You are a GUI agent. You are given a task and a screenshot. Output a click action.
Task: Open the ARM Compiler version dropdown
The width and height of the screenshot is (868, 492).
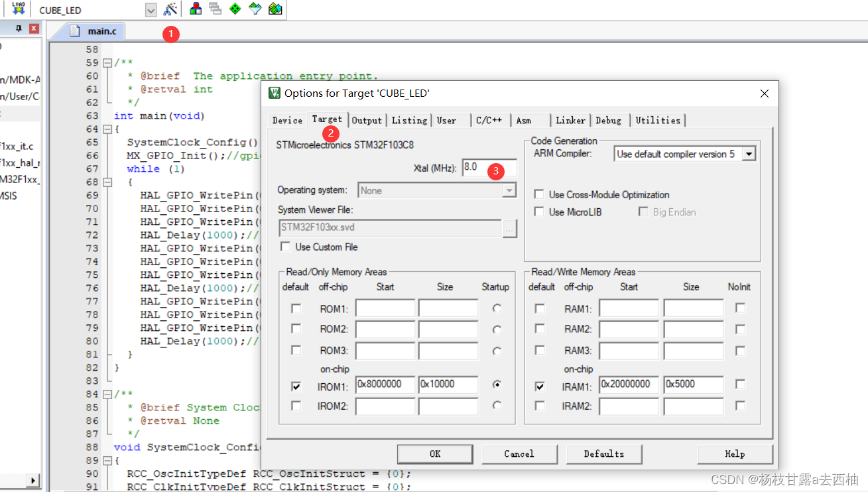point(749,154)
